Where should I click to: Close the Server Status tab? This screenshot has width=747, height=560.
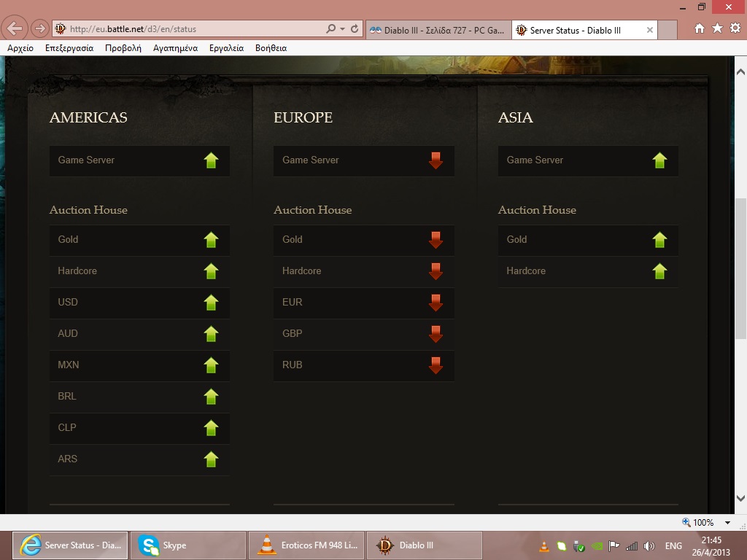[x=649, y=30]
